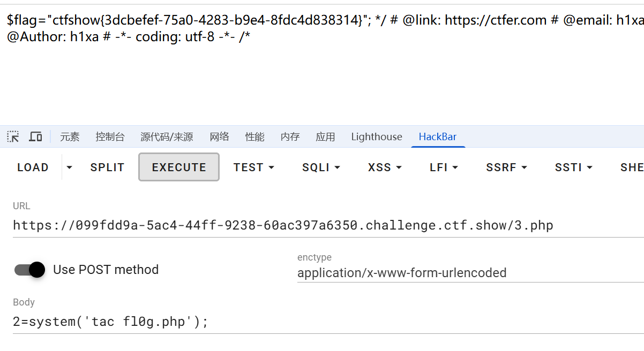Screen dimensions: 644x351
Task: Open the TEST dropdown menu
Action: [x=254, y=167]
